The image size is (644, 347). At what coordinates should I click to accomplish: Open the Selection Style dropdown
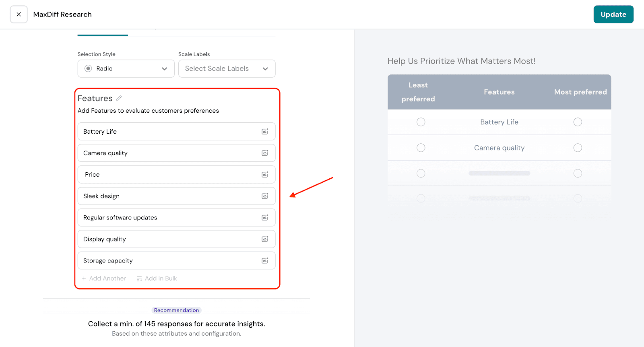tap(126, 69)
